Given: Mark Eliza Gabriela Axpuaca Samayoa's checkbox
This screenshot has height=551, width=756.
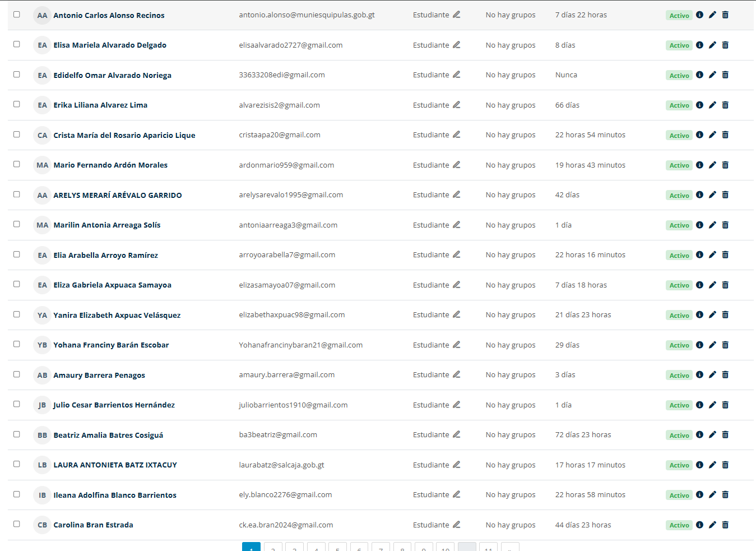Looking at the screenshot, I should [x=17, y=284].
